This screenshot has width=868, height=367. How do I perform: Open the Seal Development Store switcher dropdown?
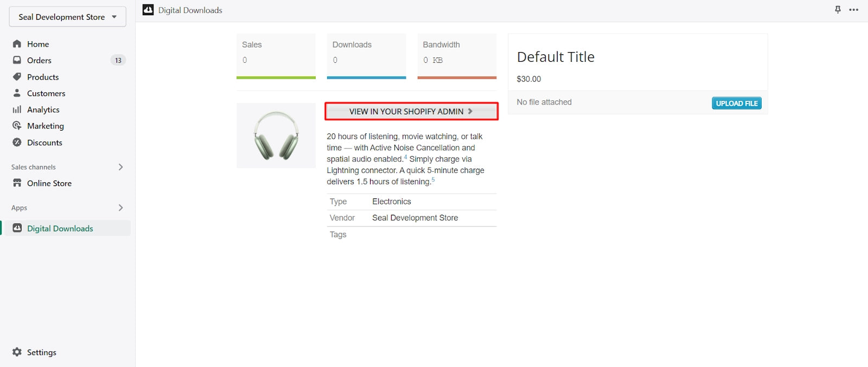point(68,17)
